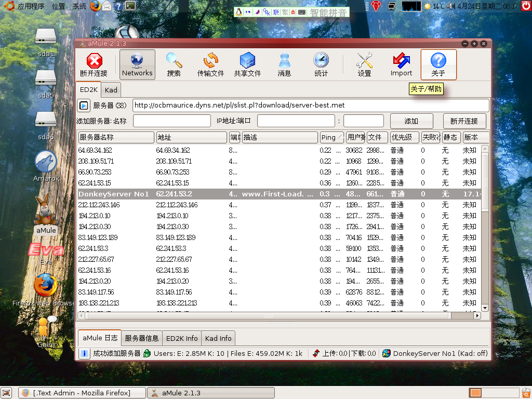Sort by the 服务器名称 column header
The image size is (532, 399).
[116, 137]
